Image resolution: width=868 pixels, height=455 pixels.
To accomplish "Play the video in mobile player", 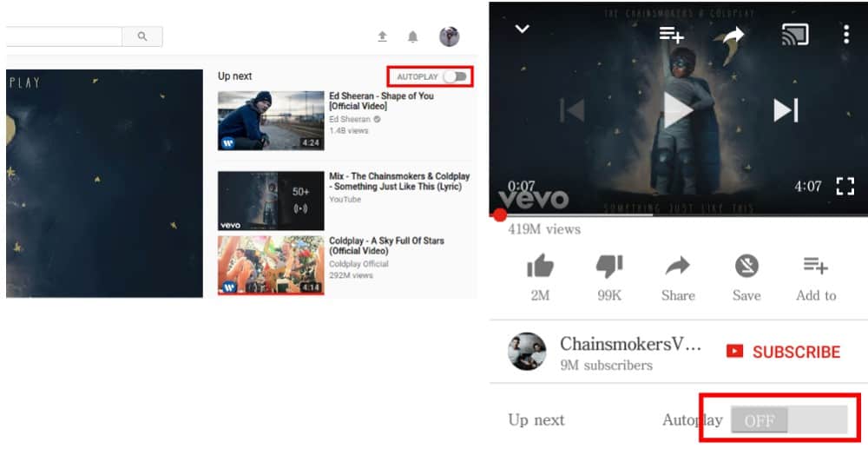I will pyautogui.click(x=678, y=110).
